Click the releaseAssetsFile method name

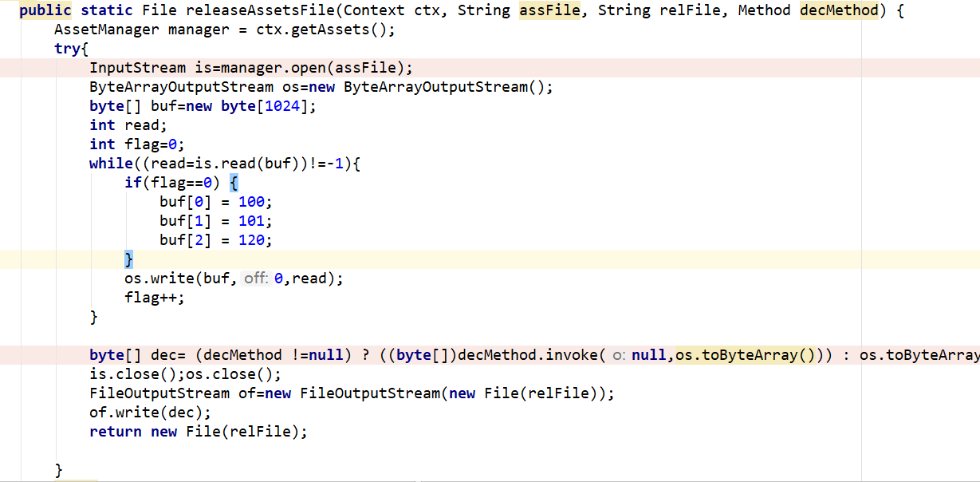(262, 10)
